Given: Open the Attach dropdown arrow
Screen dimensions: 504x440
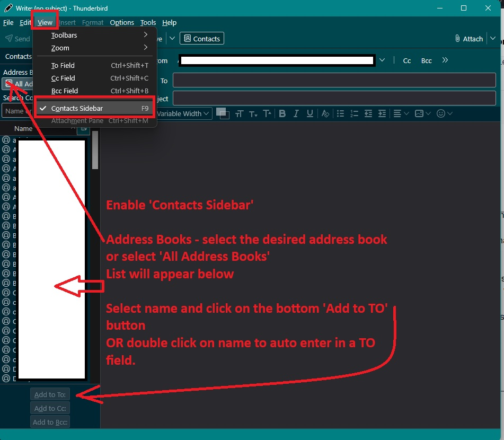Looking at the screenshot, I should pyautogui.click(x=493, y=38).
